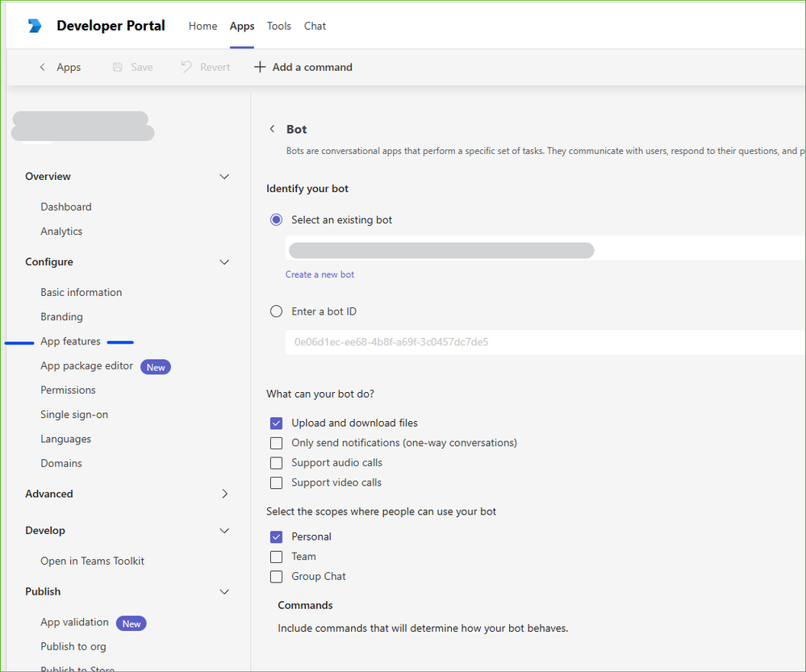Image resolution: width=806 pixels, height=672 pixels.
Task: Open App features page
Action: [70, 341]
